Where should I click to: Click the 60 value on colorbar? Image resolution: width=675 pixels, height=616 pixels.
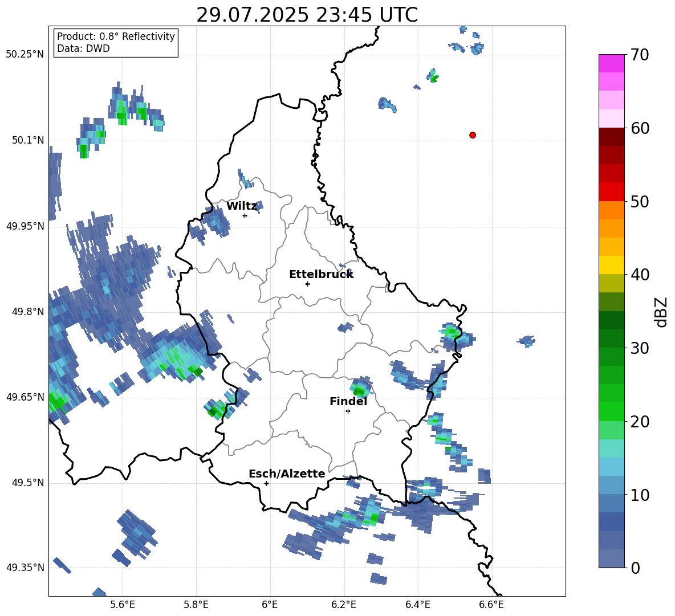tap(640, 128)
